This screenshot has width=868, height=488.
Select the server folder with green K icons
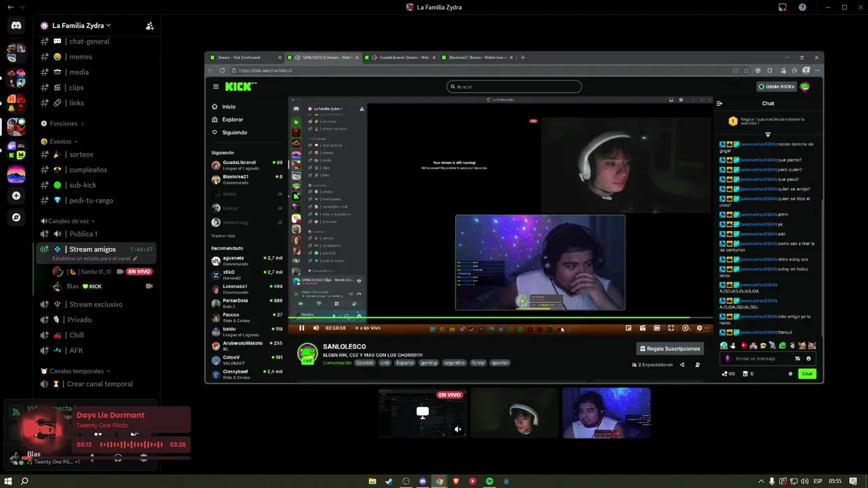pyautogui.click(x=16, y=150)
